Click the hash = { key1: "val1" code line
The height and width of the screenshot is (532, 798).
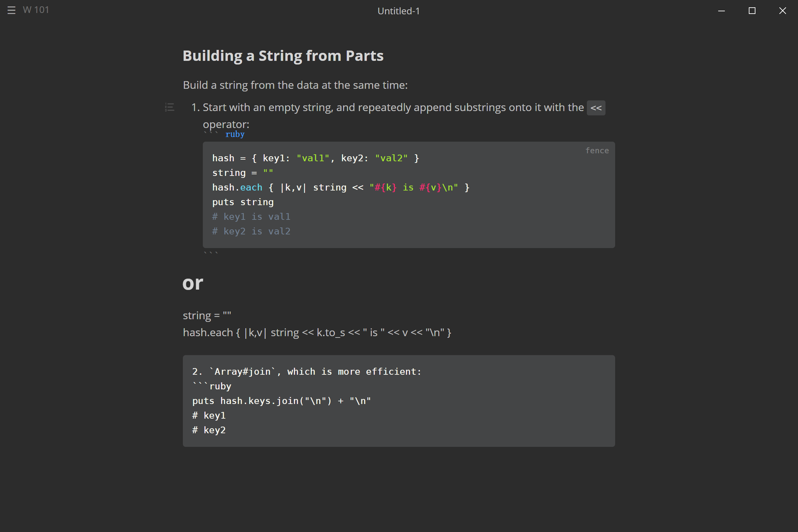(x=316, y=158)
